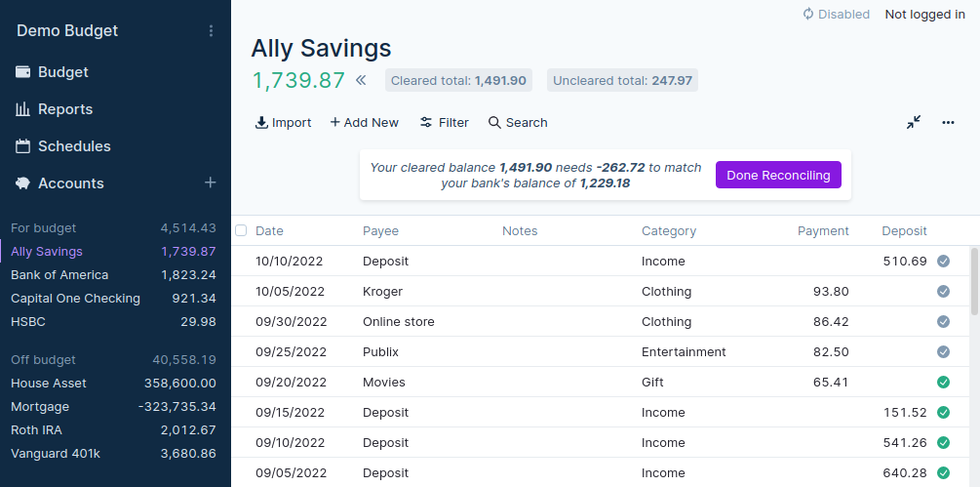Screen dimensions: 980x487
Task: Open the Budget page
Action: pos(63,72)
